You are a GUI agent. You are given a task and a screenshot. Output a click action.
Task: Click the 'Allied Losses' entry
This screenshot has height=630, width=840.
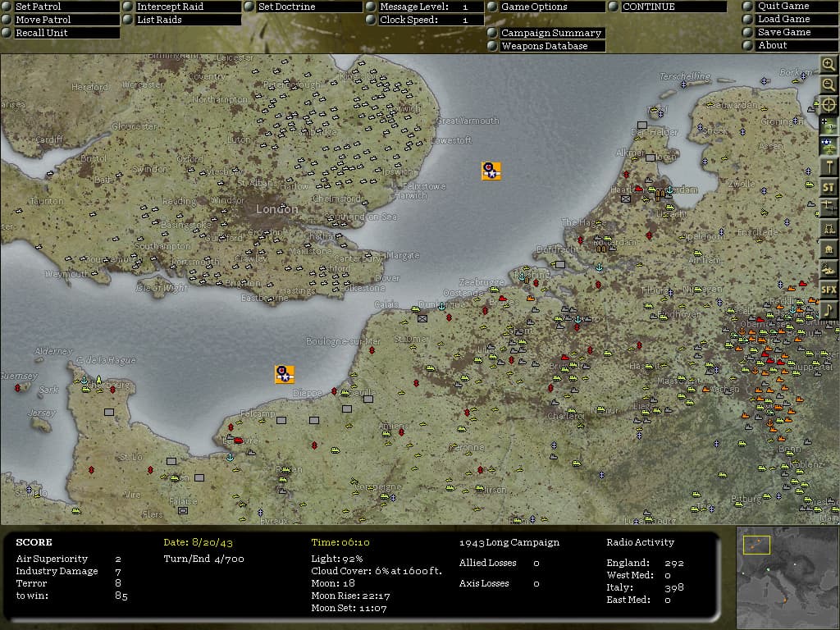tap(500, 563)
